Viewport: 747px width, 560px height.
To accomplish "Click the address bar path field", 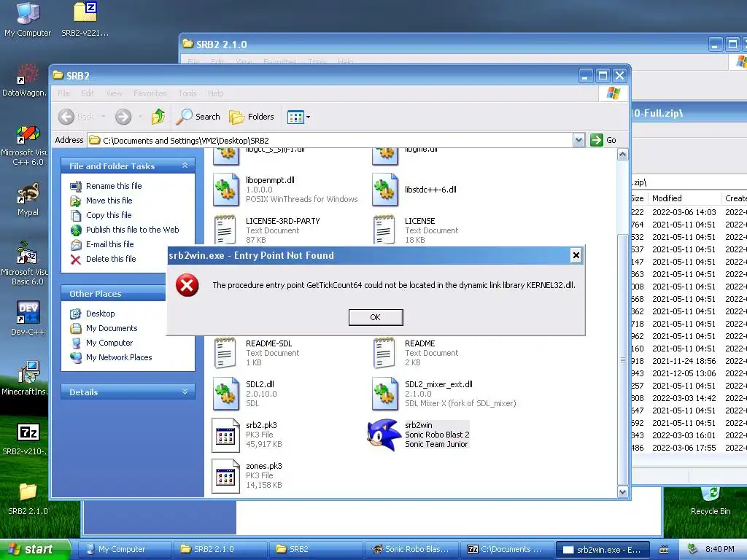I will point(330,140).
